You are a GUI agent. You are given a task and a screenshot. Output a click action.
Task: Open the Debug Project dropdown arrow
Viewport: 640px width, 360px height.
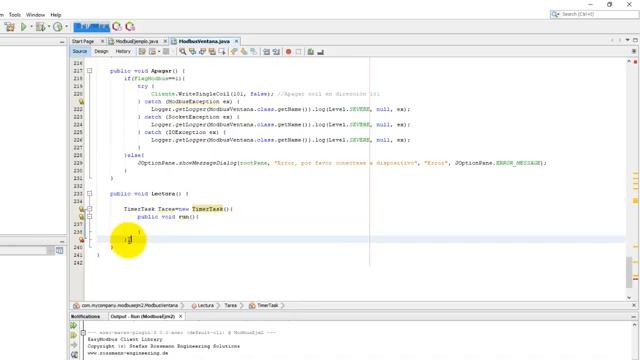(x=49, y=27)
